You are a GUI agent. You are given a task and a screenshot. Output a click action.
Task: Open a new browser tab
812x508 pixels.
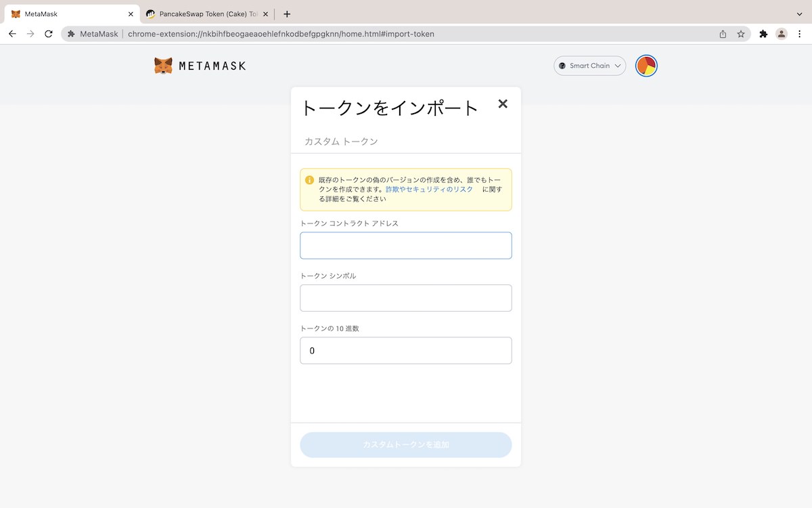[287, 14]
